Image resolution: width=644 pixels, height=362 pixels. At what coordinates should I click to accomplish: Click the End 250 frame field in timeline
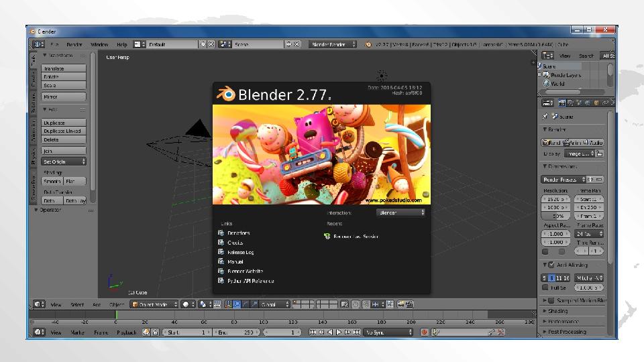pyautogui.click(x=237, y=332)
